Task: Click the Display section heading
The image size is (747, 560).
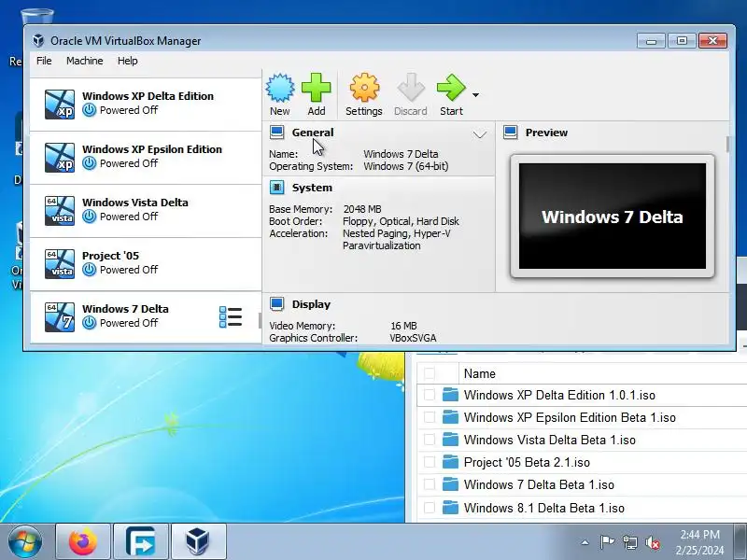Action: click(x=311, y=304)
